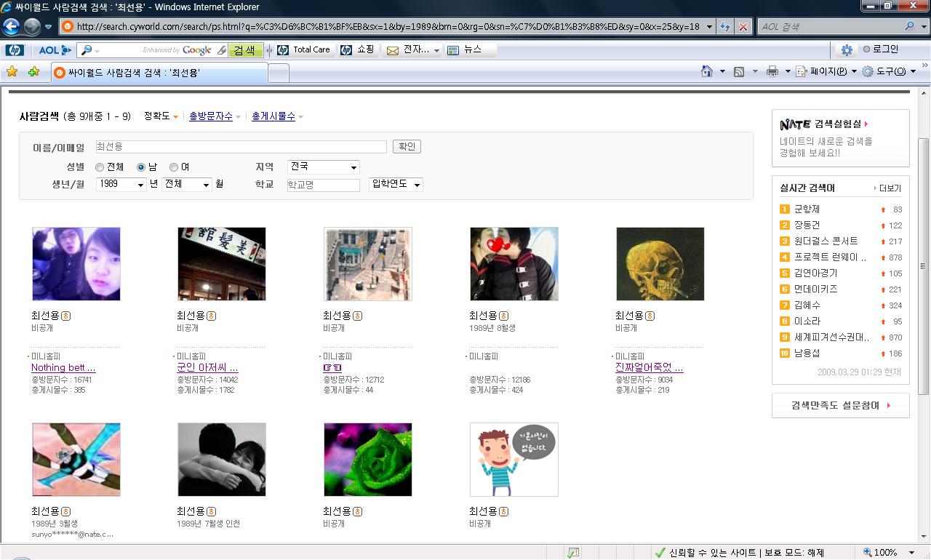Click the HP logo icon in toolbar
This screenshot has width=931, height=560.
[x=15, y=50]
